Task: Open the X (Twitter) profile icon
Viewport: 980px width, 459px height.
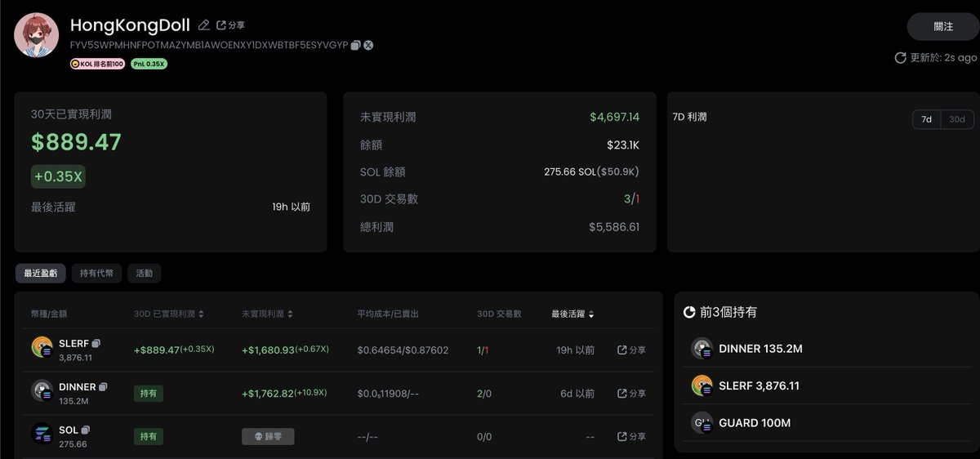Action: pyautogui.click(x=368, y=45)
